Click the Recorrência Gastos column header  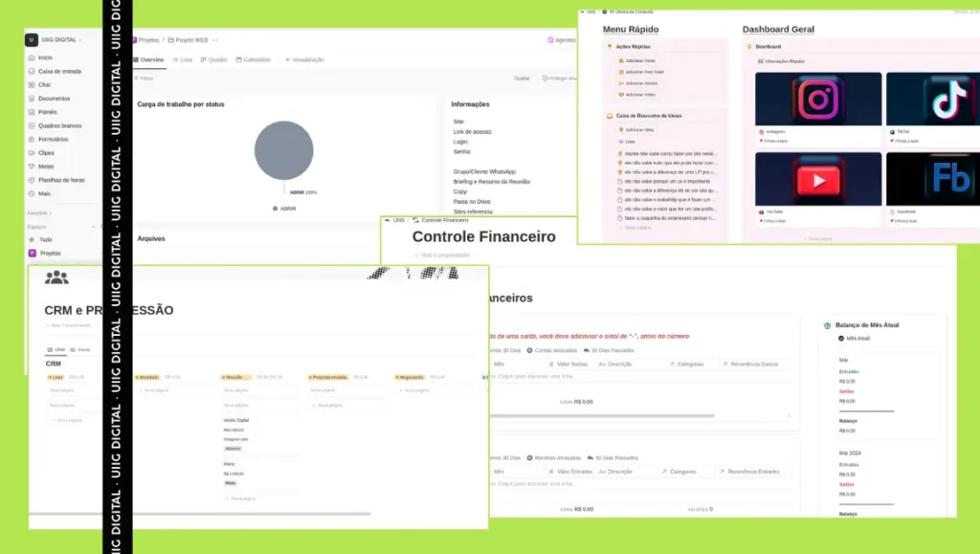[x=750, y=365]
